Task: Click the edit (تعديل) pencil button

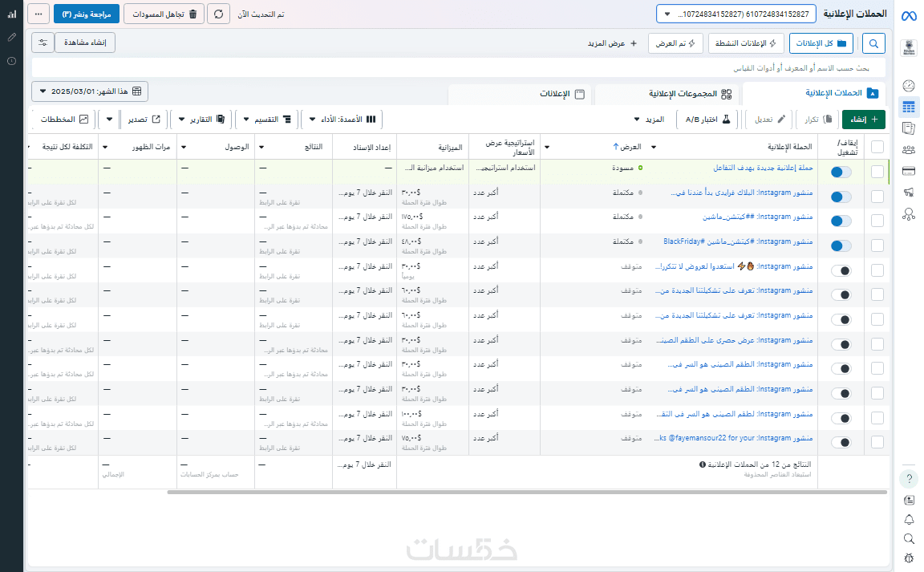Action: pos(770,119)
